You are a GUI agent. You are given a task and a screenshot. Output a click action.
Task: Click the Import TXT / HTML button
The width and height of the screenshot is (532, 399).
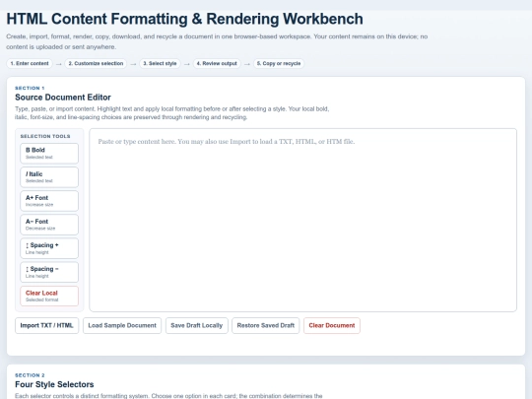click(47, 326)
